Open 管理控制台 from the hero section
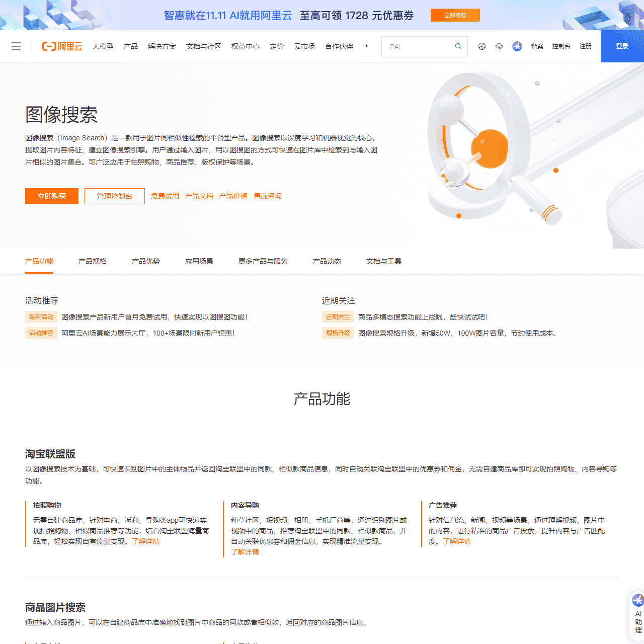This screenshot has width=644, height=644. [115, 196]
